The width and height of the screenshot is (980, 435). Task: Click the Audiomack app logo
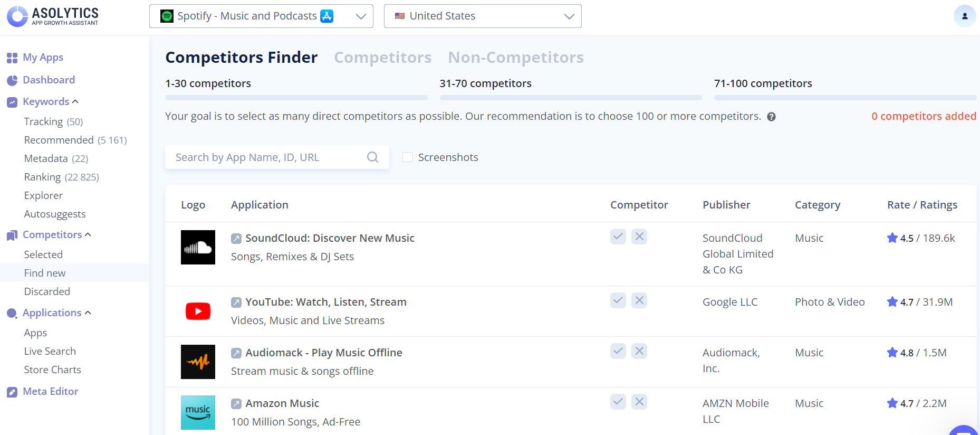[x=198, y=362]
